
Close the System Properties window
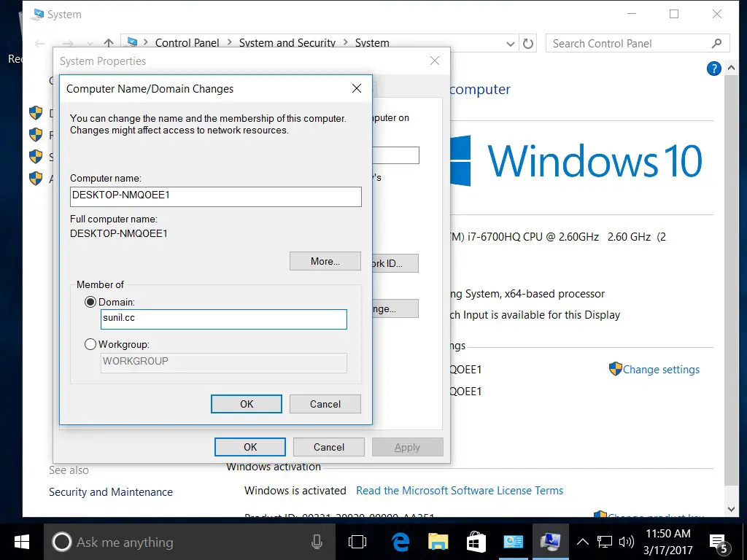point(435,61)
